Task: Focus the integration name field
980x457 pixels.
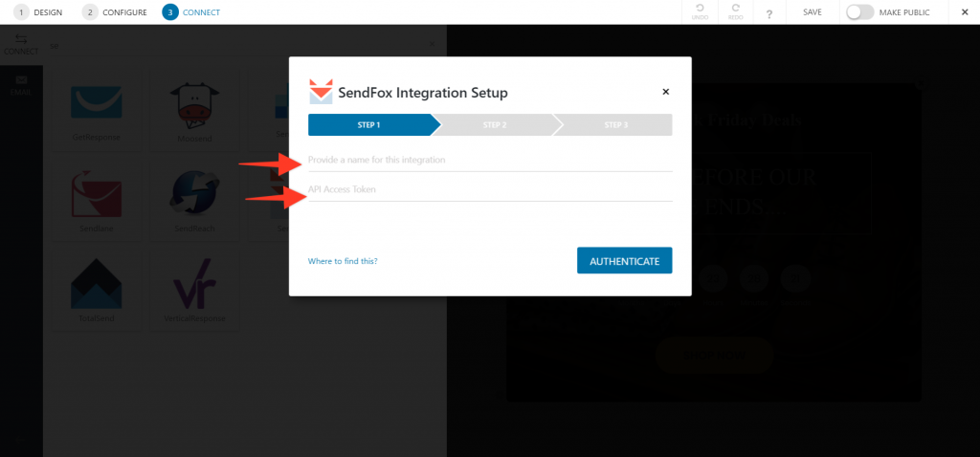Action: [490, 160]
